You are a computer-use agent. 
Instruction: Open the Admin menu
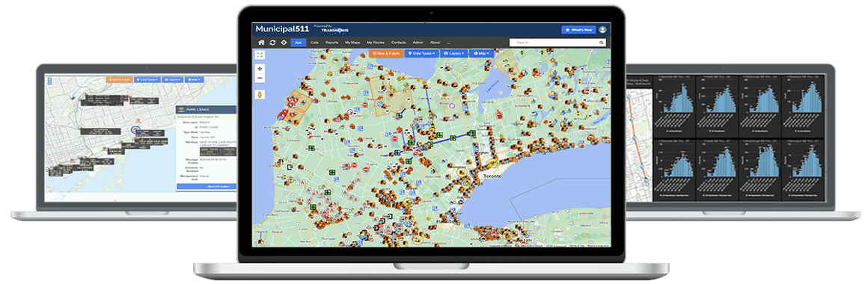(418, 43)
